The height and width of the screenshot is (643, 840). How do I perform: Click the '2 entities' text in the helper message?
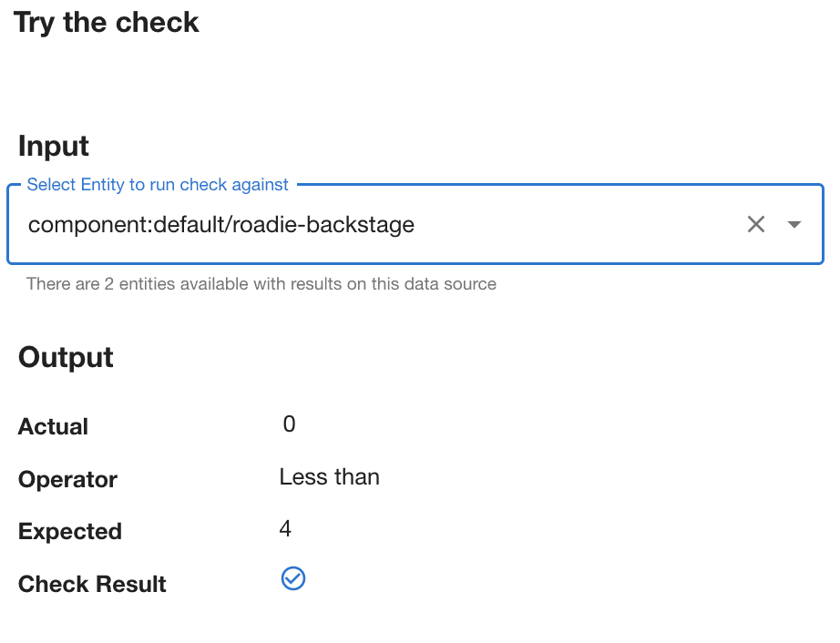coord(139,284)
